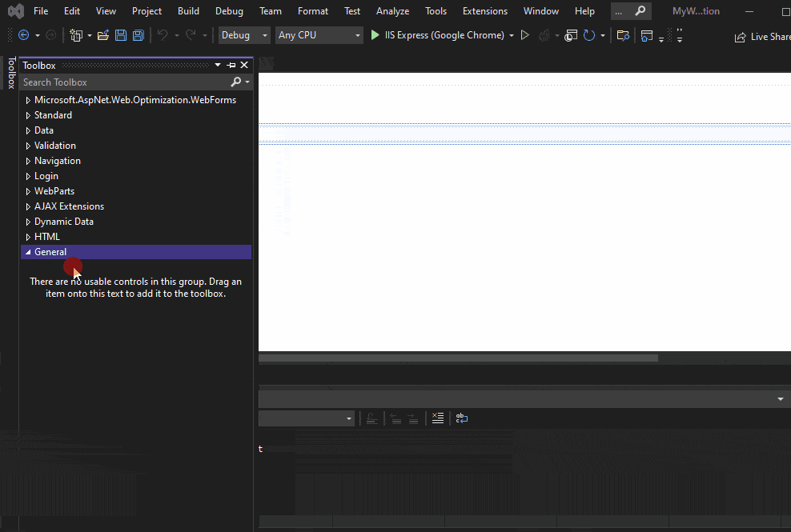Click the Find in Files folder icon

point(623,35)
